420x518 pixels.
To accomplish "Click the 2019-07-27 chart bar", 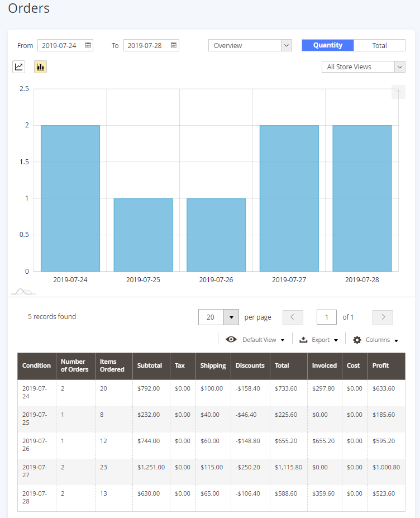I will coord(289,198).
